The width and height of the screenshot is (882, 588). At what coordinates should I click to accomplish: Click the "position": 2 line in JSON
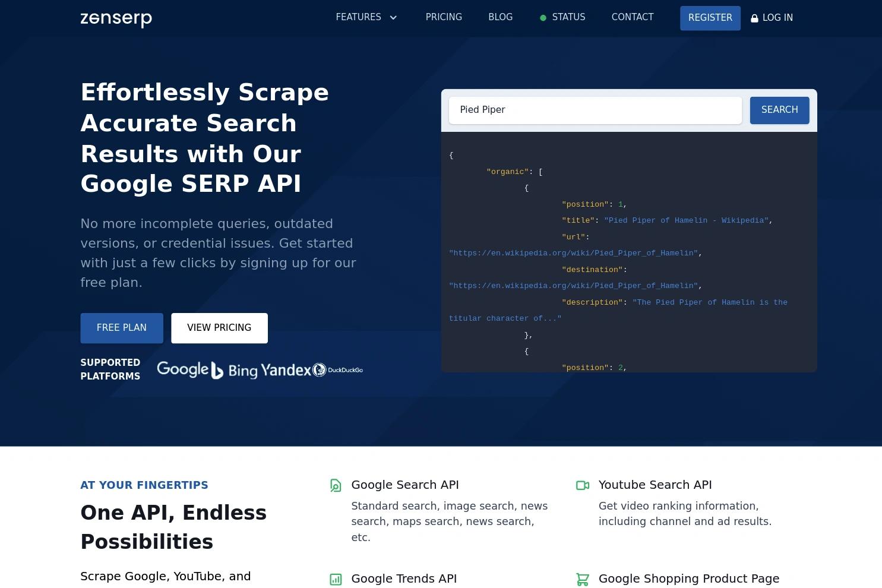(595, 368)
